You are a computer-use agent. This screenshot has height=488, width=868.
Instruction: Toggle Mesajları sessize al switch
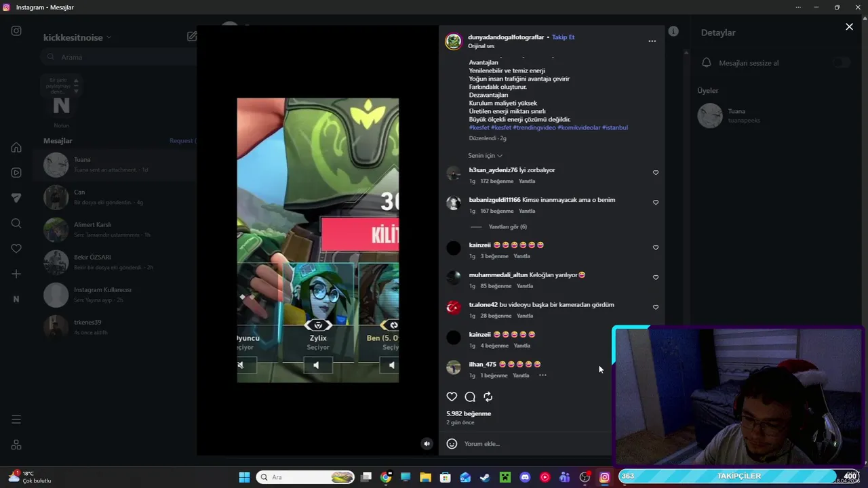[x=842, y=63]
